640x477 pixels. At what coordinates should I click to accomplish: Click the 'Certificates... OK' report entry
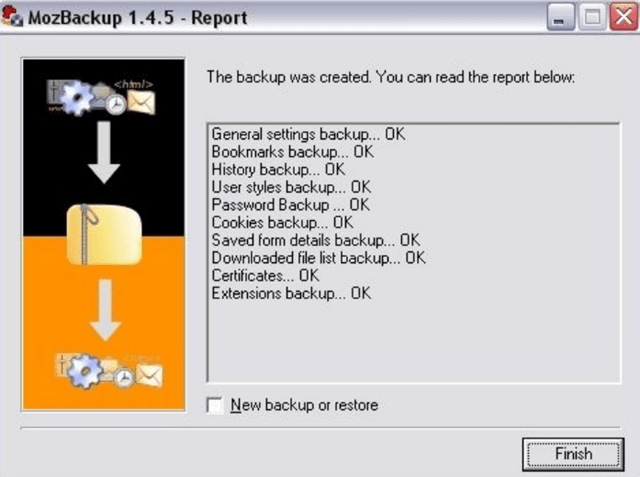pos(265,276)
